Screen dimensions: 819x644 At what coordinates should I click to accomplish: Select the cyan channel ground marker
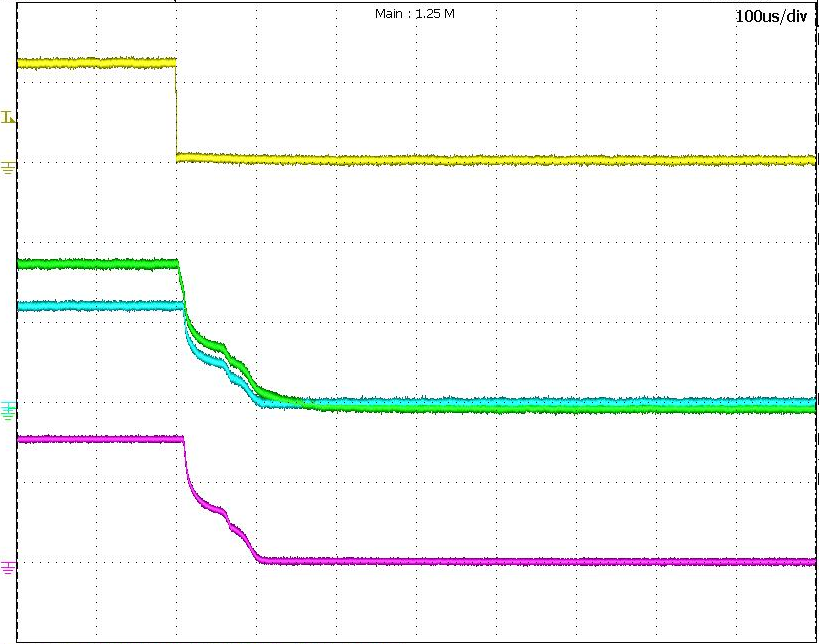(x=9, y=406)
